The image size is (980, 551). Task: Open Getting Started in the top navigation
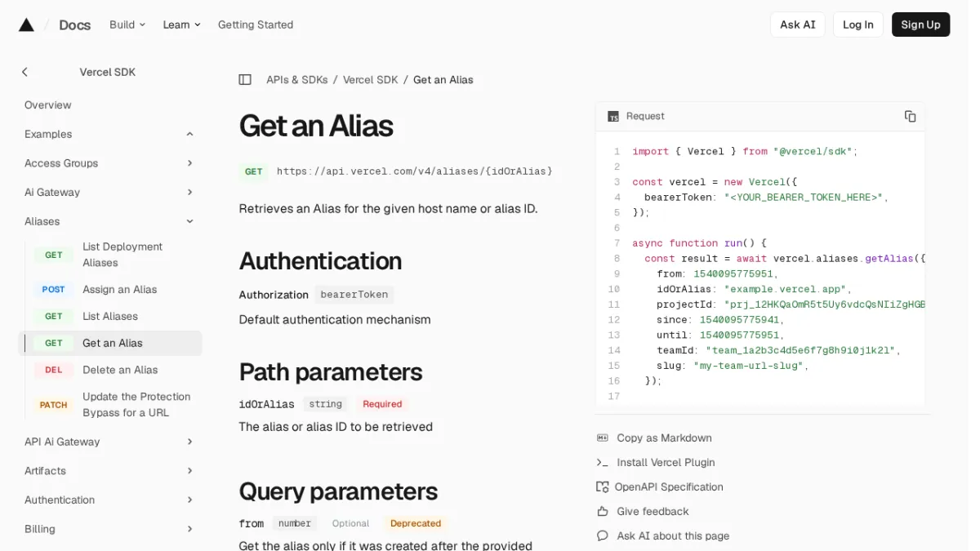pyautogui.click(x=256, y=24)
